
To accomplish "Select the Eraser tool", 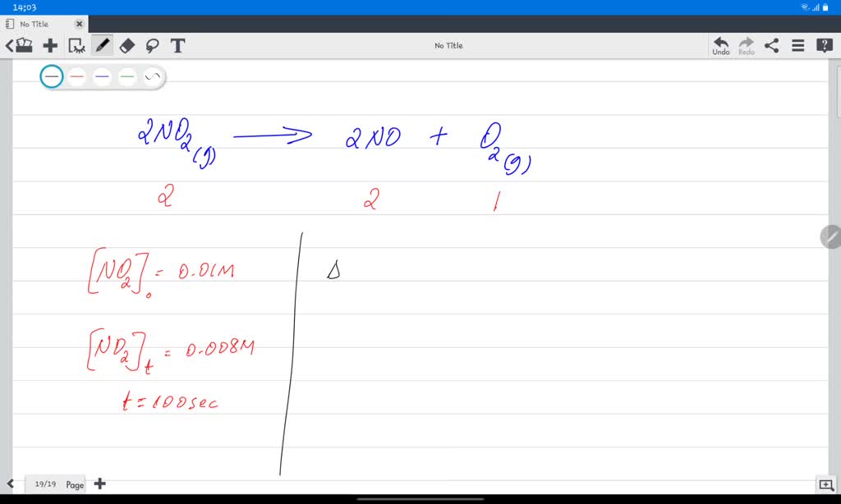I will pos(126,45).
